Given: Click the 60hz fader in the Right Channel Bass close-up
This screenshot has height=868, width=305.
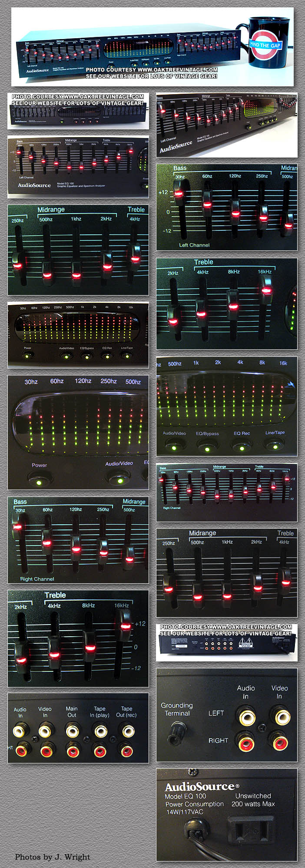Looking at the screenshot, I should (x=46, y=542).
